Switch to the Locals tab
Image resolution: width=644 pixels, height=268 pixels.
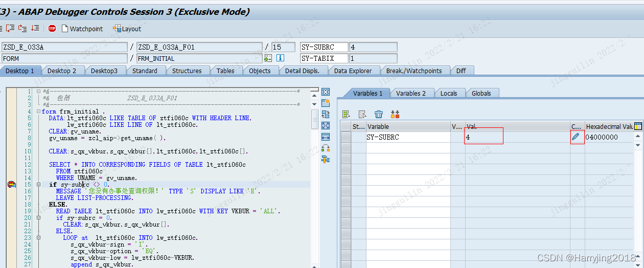(x=449, y=93)
